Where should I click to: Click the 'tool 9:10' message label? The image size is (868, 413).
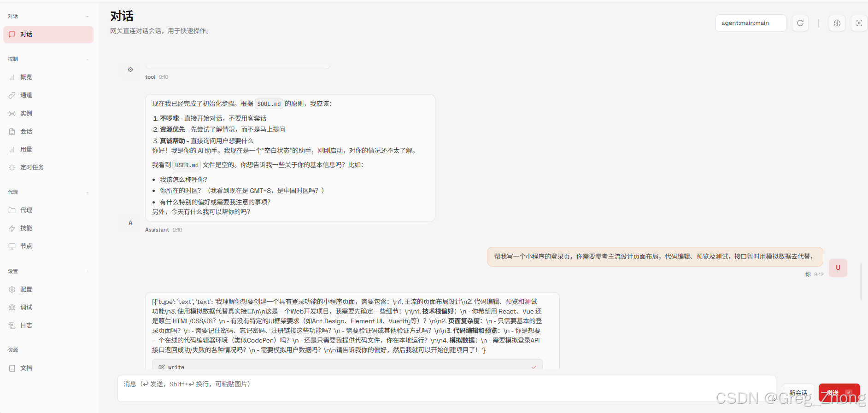(x=157, y=77)
